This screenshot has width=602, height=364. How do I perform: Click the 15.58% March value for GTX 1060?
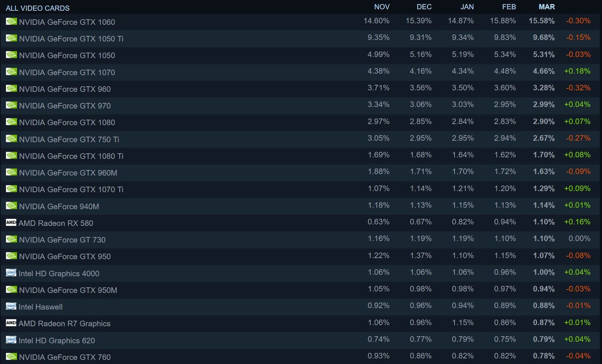tap(542, 21)
